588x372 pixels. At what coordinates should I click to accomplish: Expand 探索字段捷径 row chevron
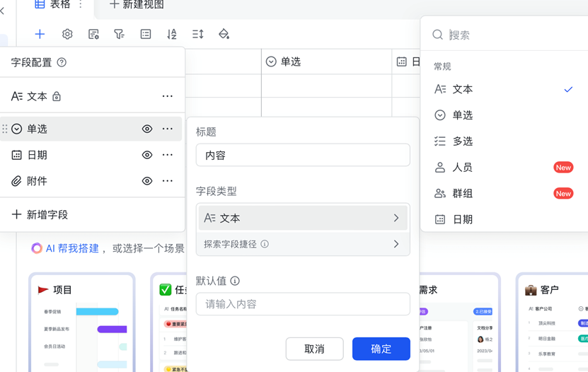(396, 244)
